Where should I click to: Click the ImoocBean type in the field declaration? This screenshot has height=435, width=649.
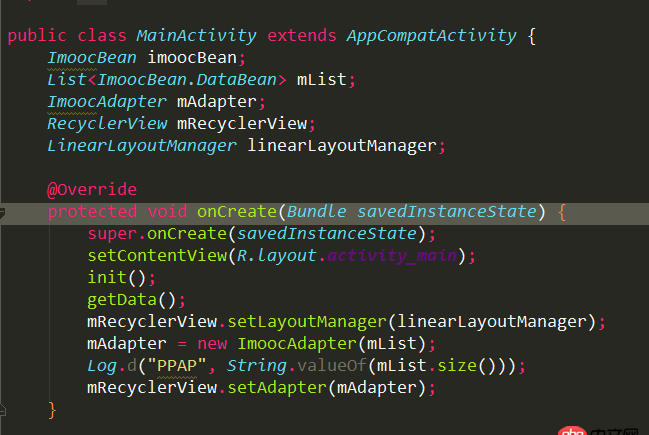point(91,58)
